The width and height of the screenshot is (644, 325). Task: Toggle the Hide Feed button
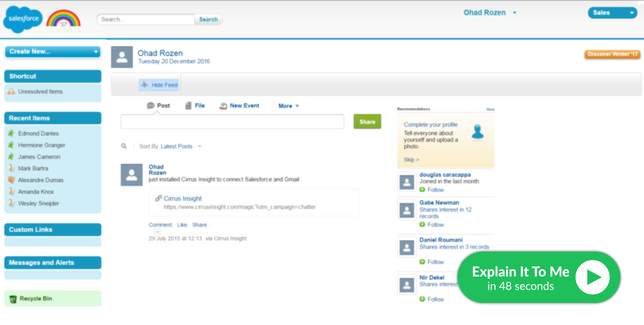[x=159, y=85]
